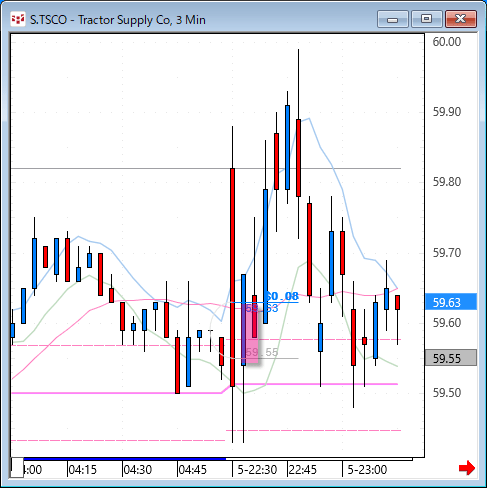Click the gray 59.55 price marker
Image resolution: width=487 pixels, height=488 pixels.
[x=451, y=358]
